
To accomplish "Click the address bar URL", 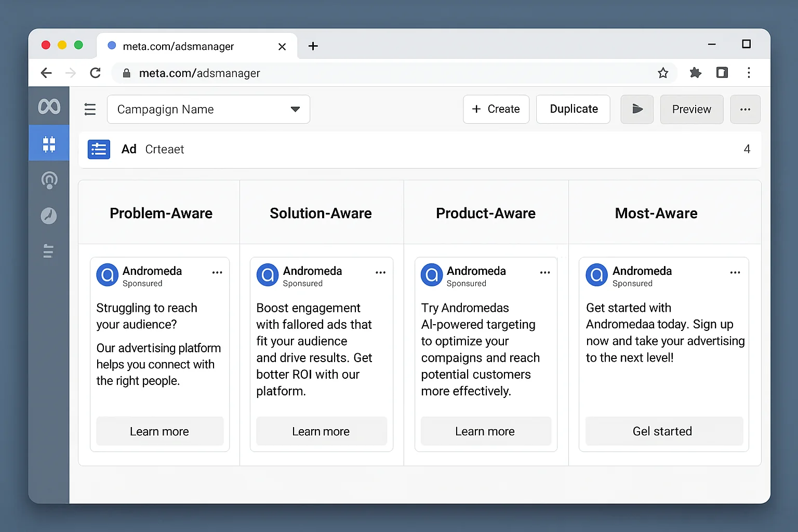I will (199, 73).
